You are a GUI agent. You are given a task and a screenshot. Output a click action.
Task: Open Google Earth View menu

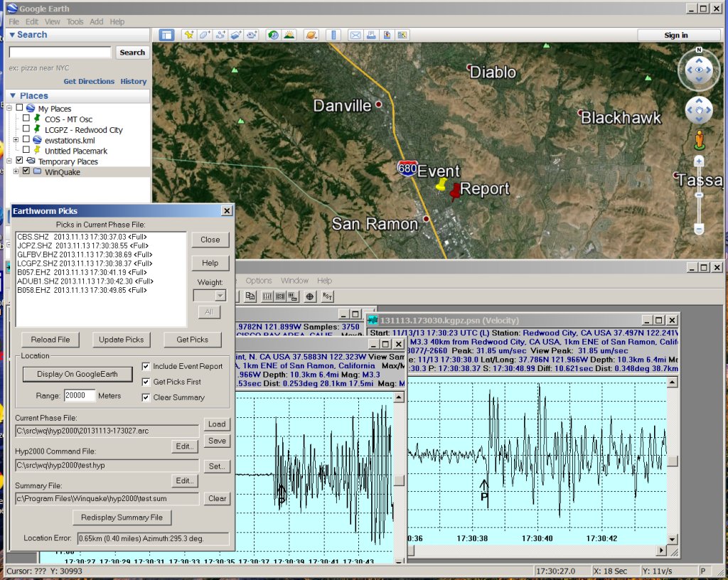click(52, 22)
